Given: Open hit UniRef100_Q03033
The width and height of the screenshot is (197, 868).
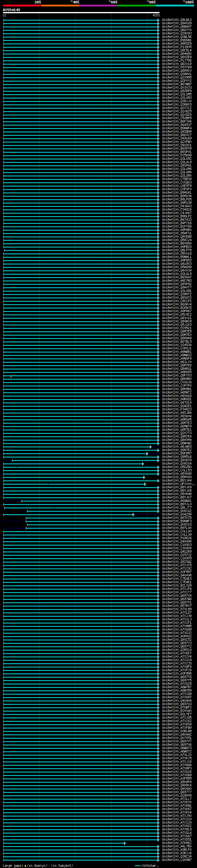Looking at the screenshot, I should [x=176, y=88].
